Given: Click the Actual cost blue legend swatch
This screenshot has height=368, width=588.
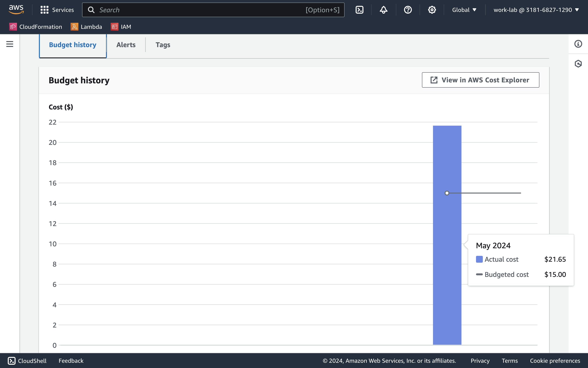Looking at the screenshot, I should point(479,259).
